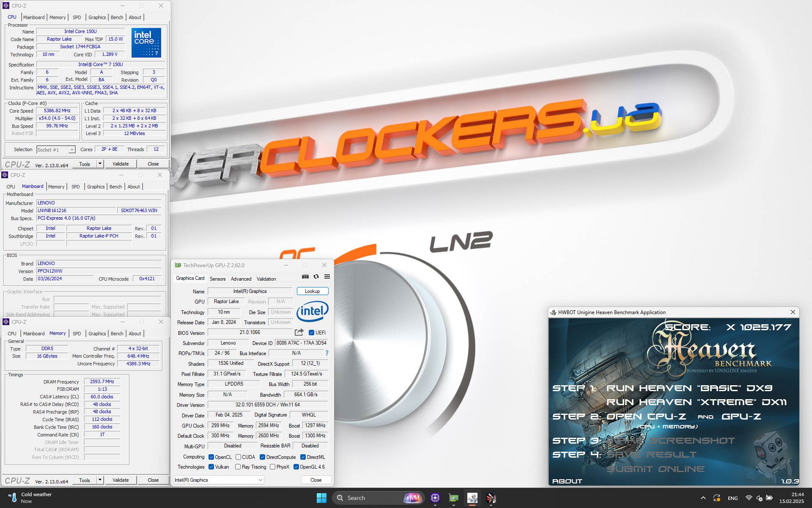This screenshot has height=508, width=812.
Task: Click the Tools button in the Memory CPU-Z window
Action: click(x=85, y=480)
